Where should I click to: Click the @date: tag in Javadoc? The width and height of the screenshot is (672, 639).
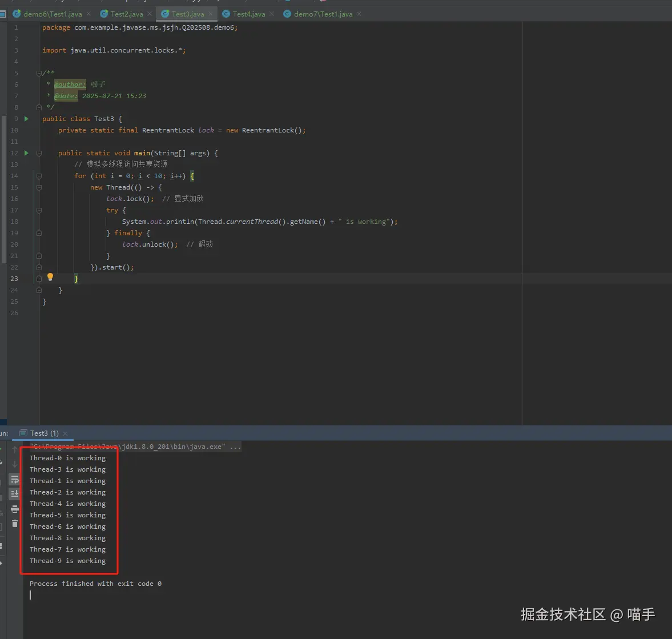[x=66, y=96]
